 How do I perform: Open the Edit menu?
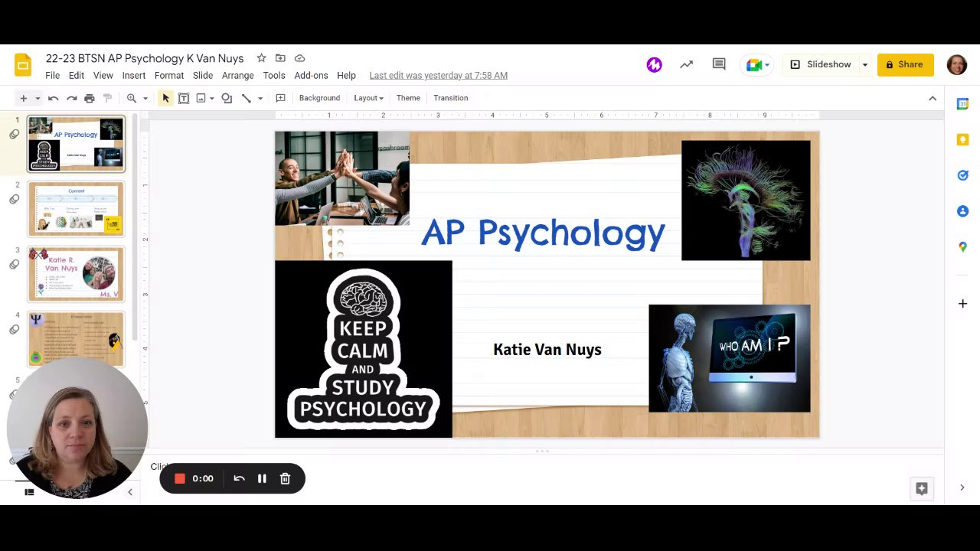click(x=77, y=76)
